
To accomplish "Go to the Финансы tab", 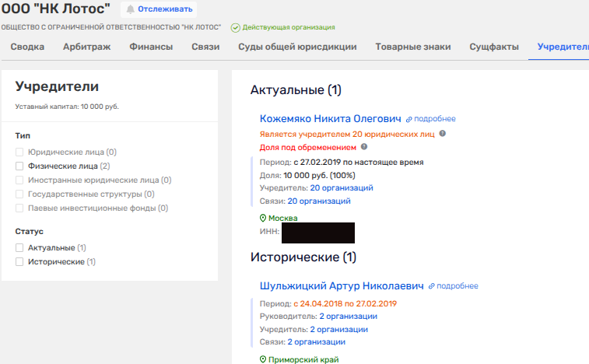I will [151, 47].
